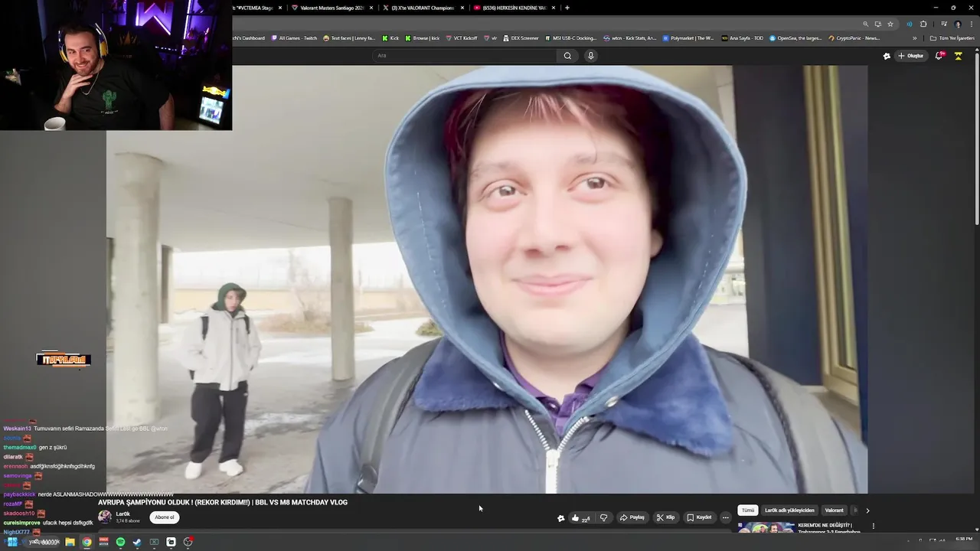
Task: Open Lar0k channel avatar
Action: 105,517
